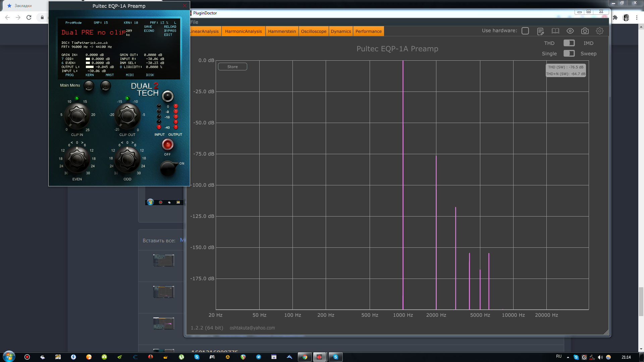Switch to the Oscilloscope tab
The image size is (644, 362).
point(313,31)
